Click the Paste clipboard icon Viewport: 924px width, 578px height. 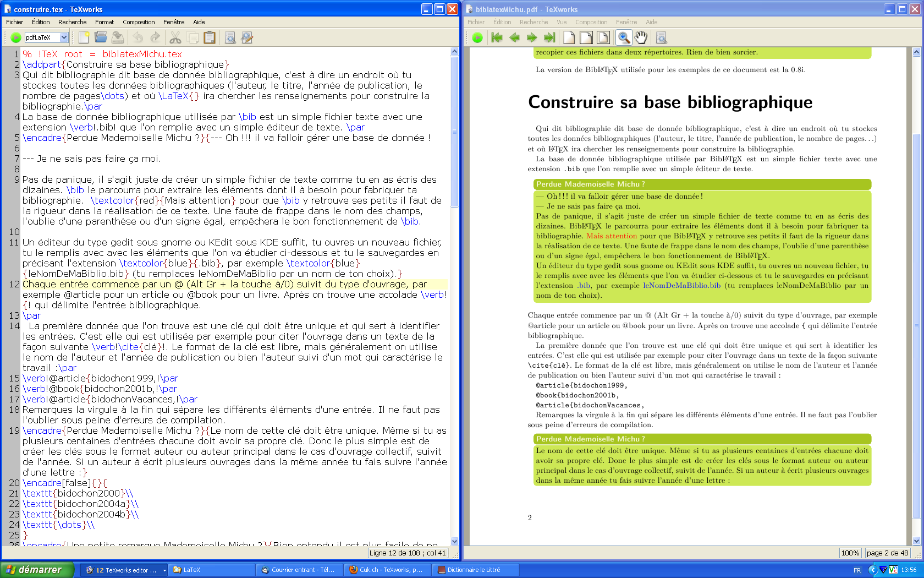[210, 37]
